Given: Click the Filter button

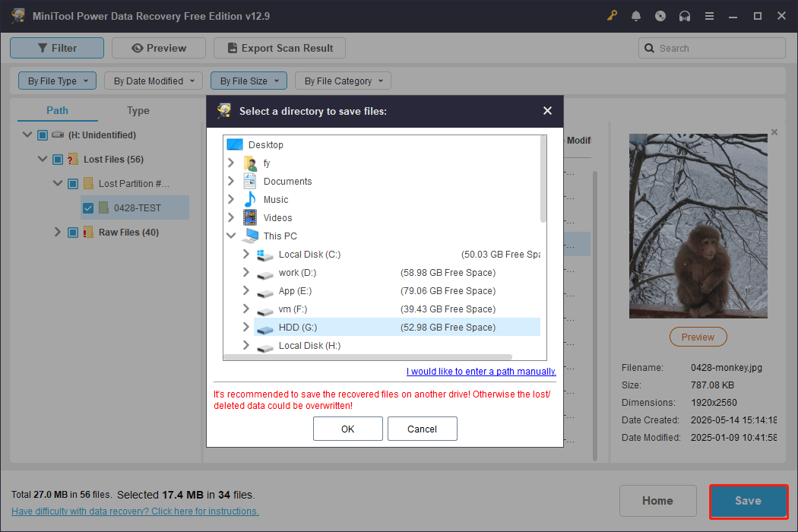Looking at the screenshot, I should [57, 48].
